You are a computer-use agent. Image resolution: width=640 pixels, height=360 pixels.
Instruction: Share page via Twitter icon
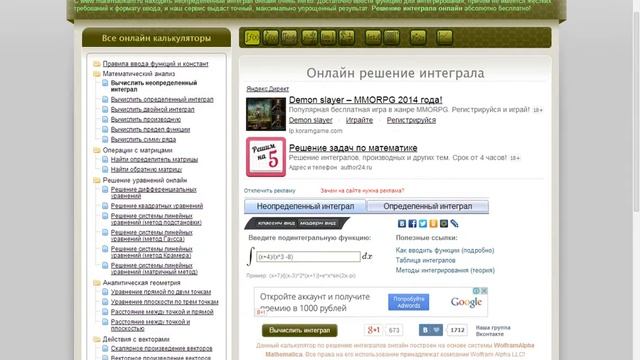pos(423,224)
